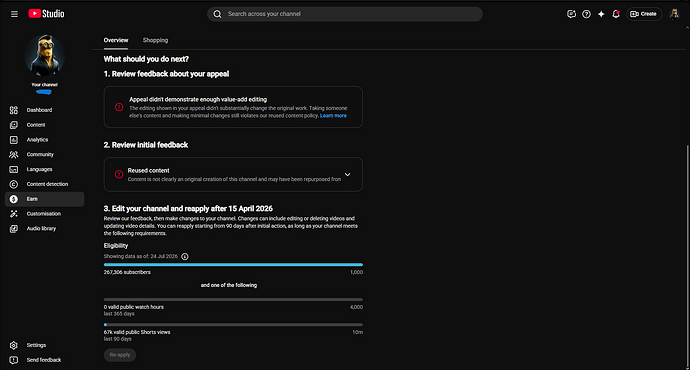Click the Send feedback icon
The width and height of the screenshot is (690, 370).
pyautogui.click(x=14, y=360)
